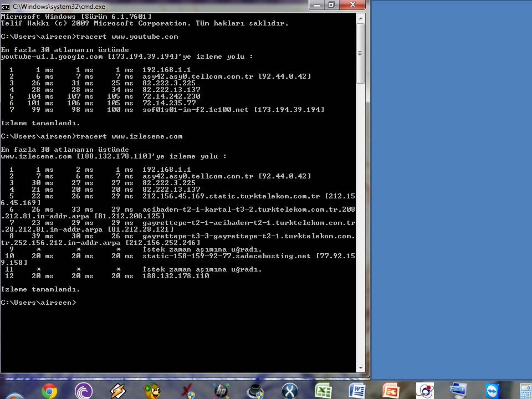Screen dimensions: 532x399
Task: Minimize the cmd.exe window
Action: [316, 5]
